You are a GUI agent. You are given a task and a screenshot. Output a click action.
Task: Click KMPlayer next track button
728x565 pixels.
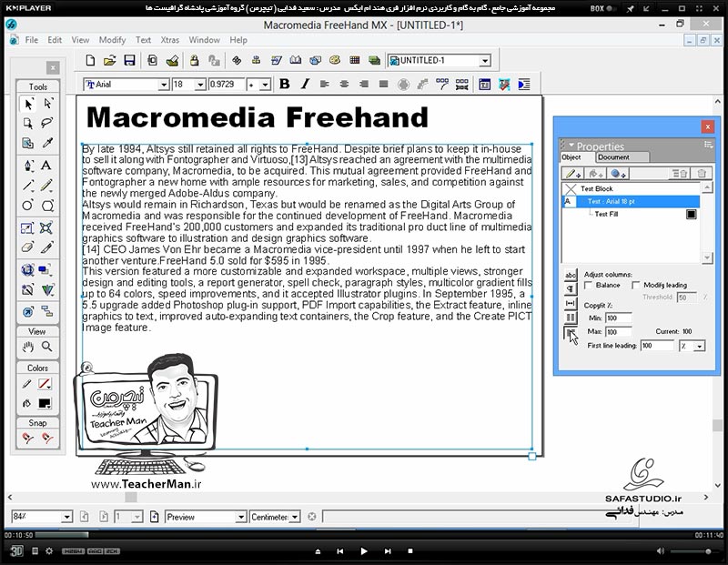[388, 551]
